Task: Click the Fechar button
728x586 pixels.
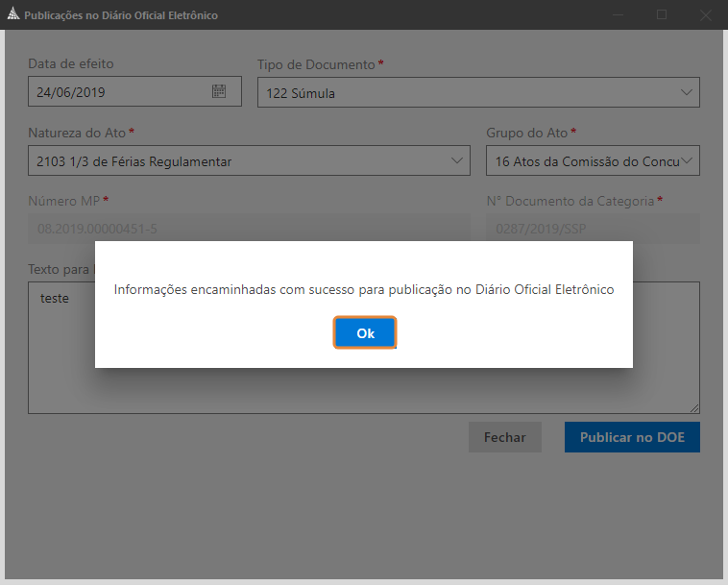Action: (505, 437)
